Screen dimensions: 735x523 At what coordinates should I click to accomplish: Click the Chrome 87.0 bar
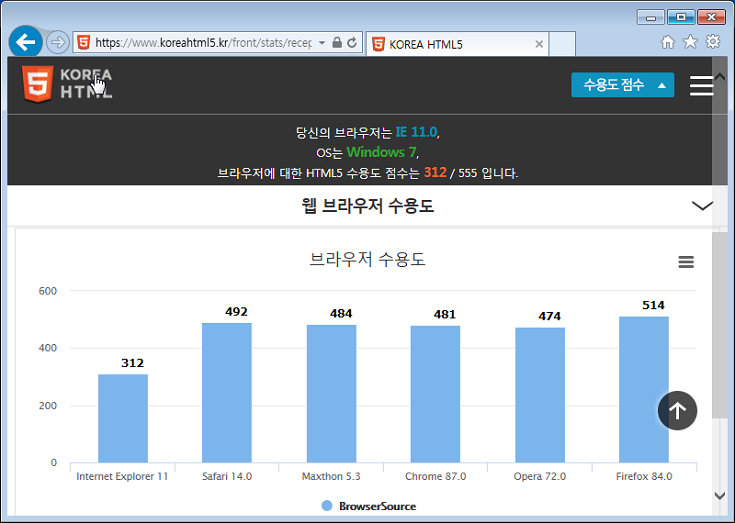click(435, 394)
